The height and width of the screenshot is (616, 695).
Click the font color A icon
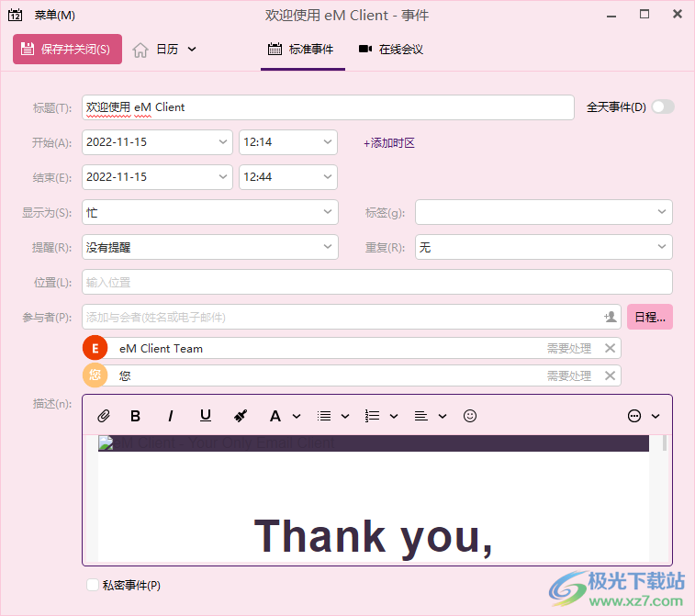pyautogui.click(x=275, y=416)
